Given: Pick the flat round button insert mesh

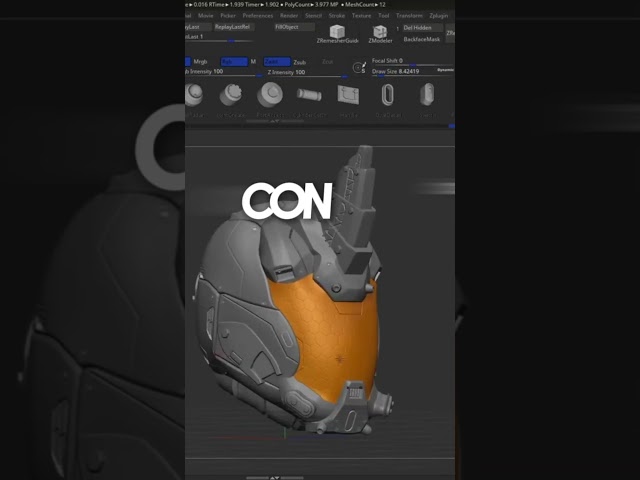Looking at the screenshot, I should click(270, 94).
